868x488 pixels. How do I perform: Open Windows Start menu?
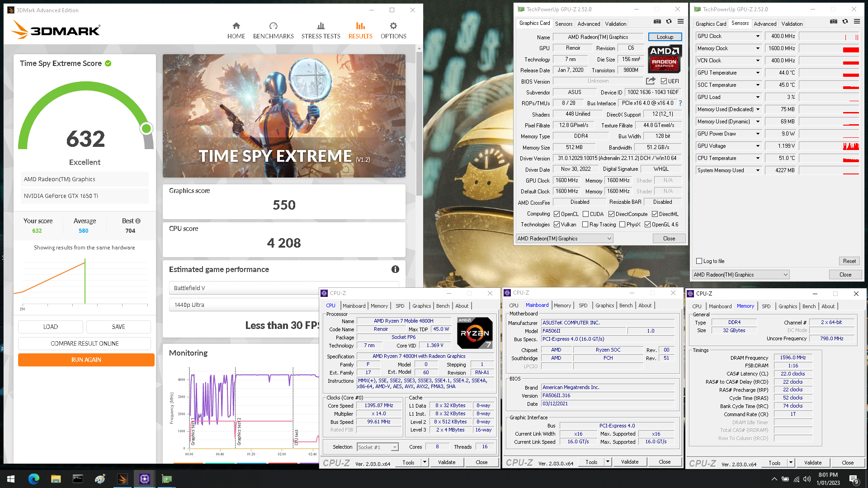coord(11,479)
